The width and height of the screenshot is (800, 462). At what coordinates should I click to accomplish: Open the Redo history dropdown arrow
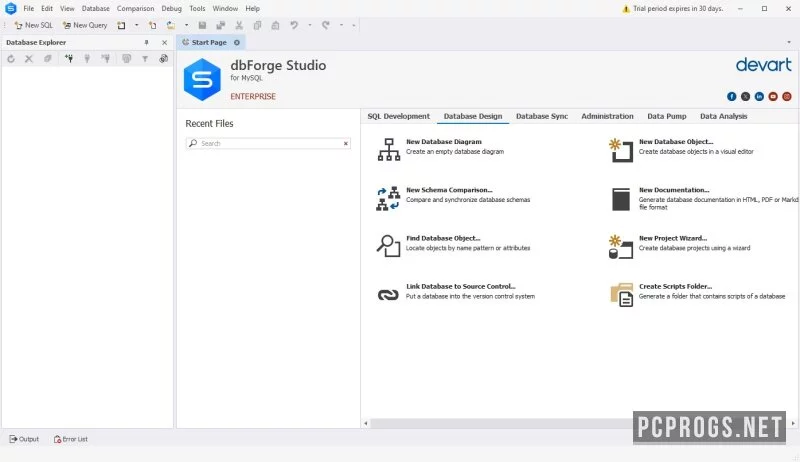(341, 25)
